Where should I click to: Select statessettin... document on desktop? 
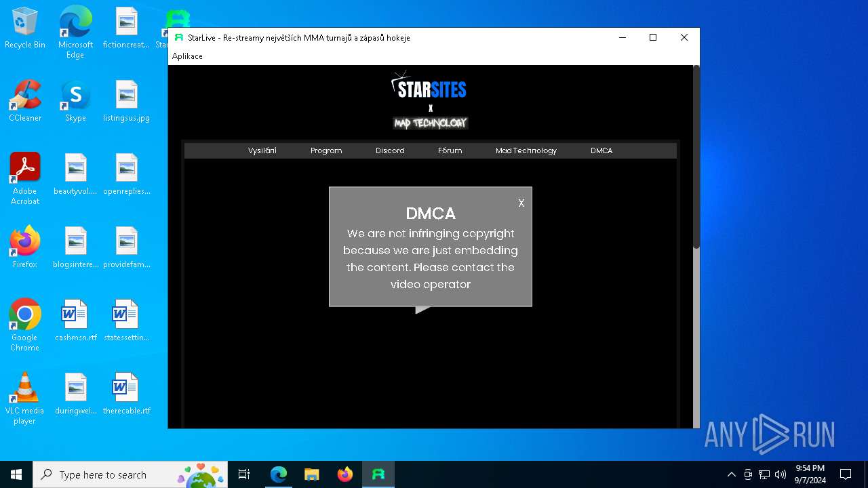tap(126, 321)
